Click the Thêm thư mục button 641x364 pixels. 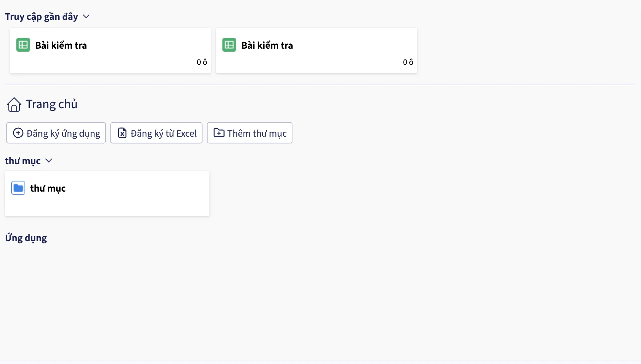coord(250,133)
